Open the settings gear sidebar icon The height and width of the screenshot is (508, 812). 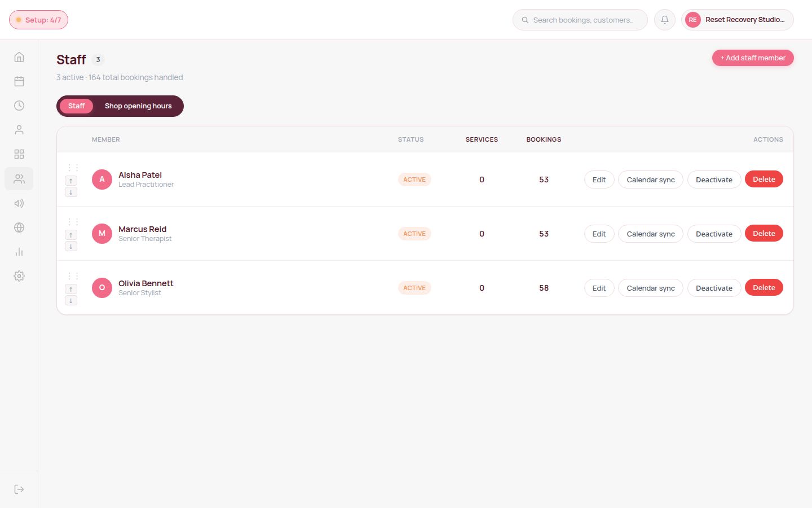19,276
